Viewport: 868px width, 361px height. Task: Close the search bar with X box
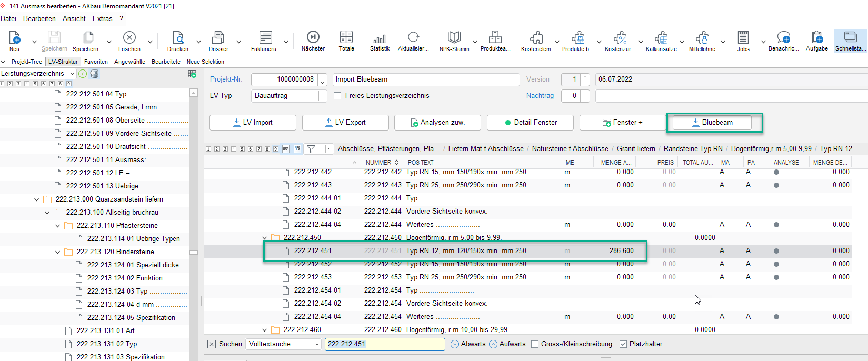pyautogui.click(x=212, y=344)
